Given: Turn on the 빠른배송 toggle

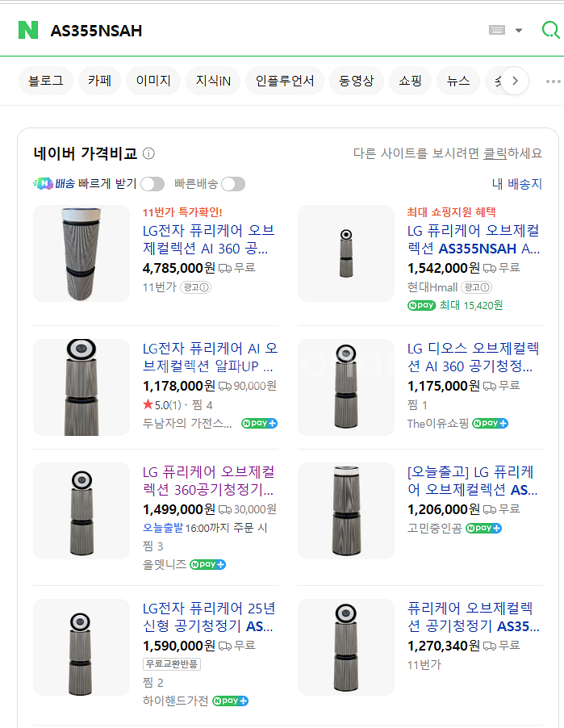Looking at the screenshot, I should click(x=233, y=184).
